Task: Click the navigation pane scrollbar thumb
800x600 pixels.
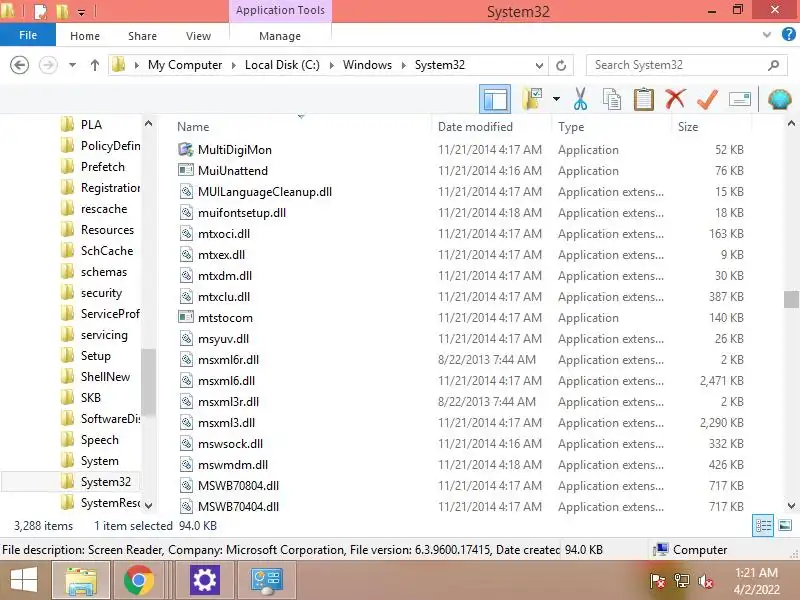Action: tap(148, 383)
